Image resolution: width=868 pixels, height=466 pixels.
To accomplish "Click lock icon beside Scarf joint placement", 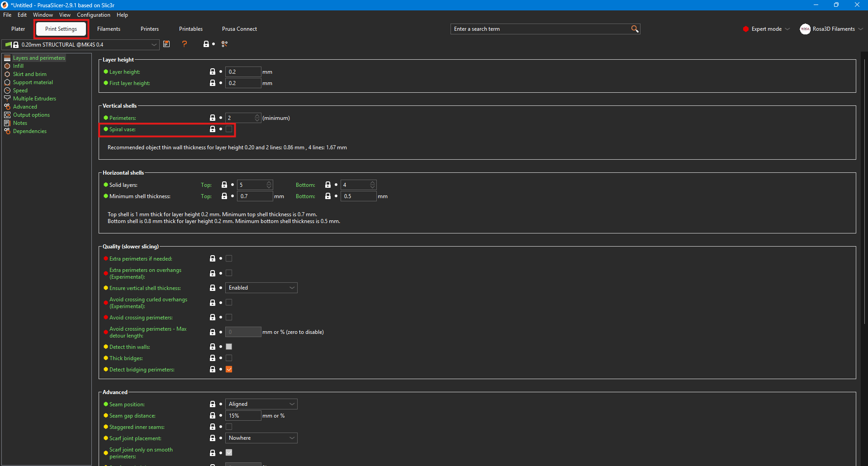I will (213, 438).
